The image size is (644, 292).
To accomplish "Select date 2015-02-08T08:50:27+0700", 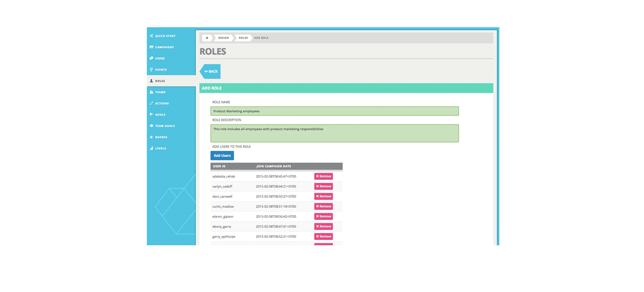I will [x=276, y=196].
